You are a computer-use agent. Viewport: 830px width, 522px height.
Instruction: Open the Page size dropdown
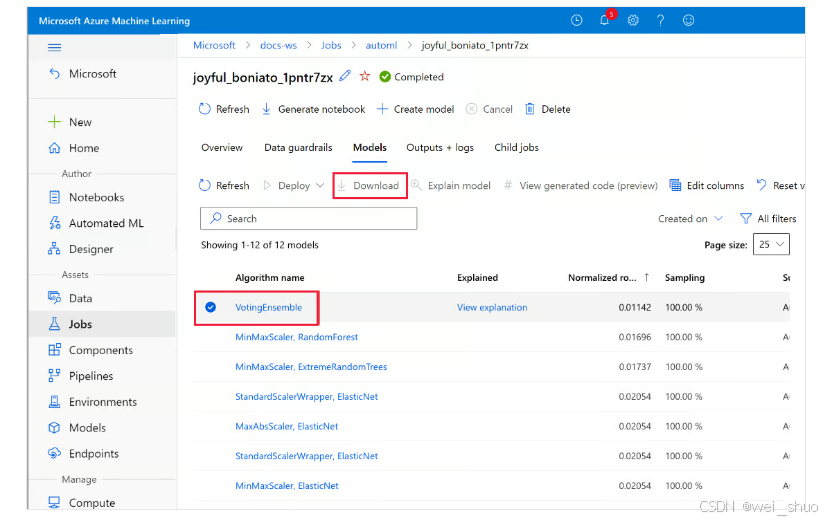pyautogui.click(x=771, y=245)
